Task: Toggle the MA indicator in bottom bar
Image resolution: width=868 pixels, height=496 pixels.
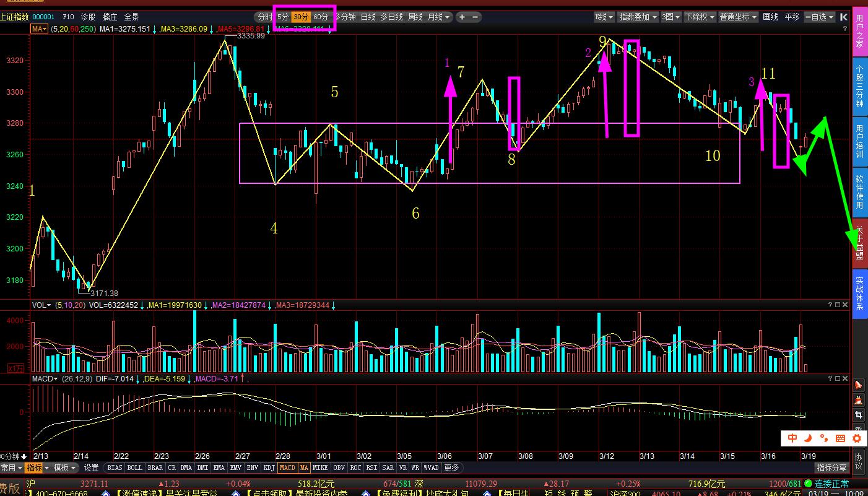Action: click(304, 468)
